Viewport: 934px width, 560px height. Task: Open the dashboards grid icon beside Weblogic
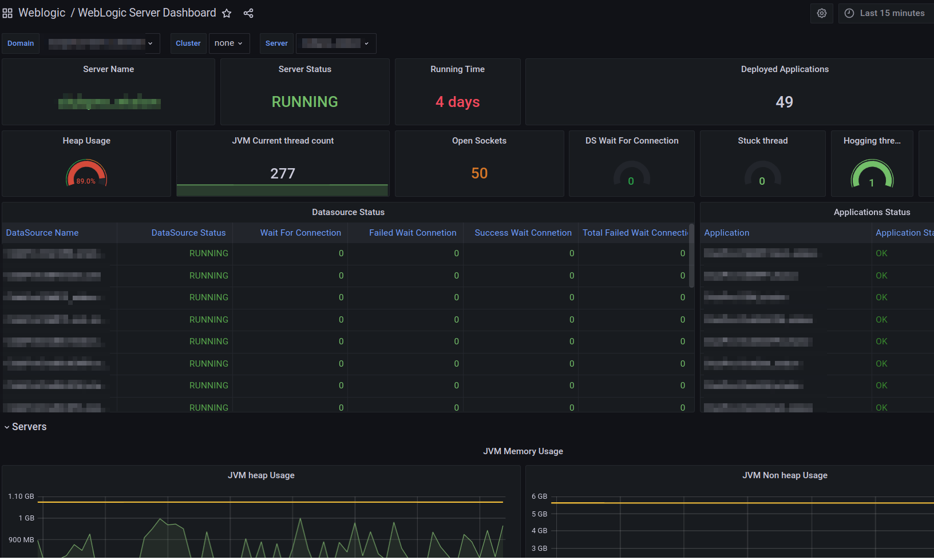[7, 13]
